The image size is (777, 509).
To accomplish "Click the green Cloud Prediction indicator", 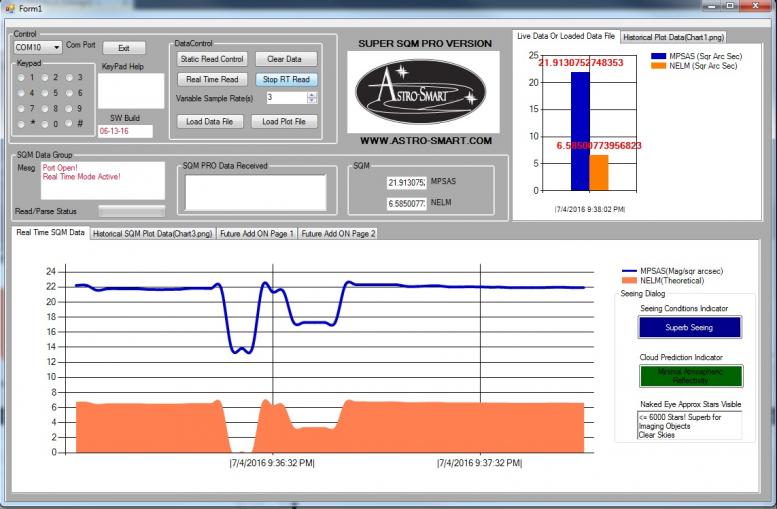I will [x=691, y=376].
